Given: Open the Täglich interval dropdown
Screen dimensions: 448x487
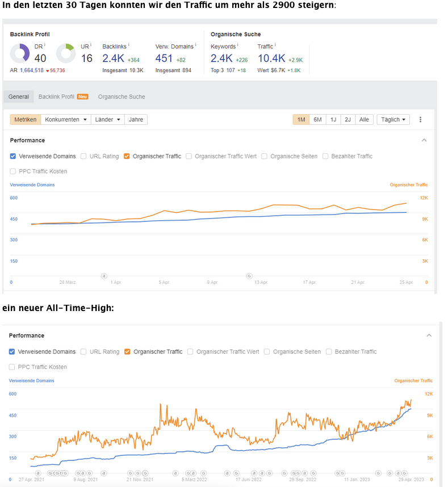Looking at the screenshot, I should 393,120.
